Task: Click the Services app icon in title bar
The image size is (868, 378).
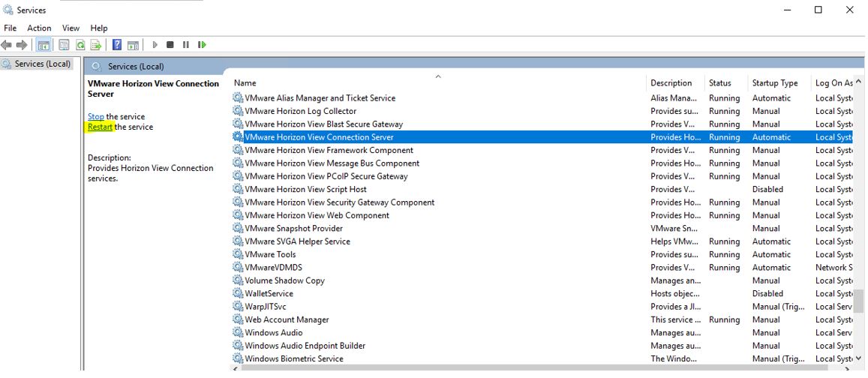Action: (x=8, y=10)
